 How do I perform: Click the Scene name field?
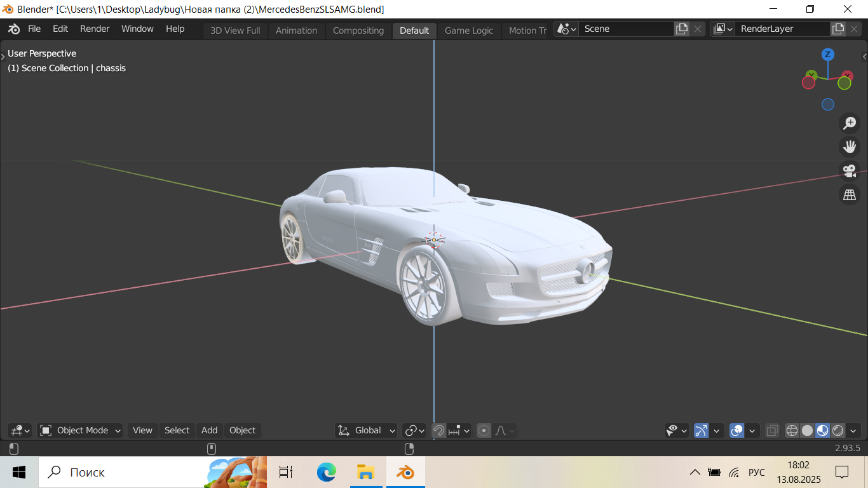click(625, 29)
